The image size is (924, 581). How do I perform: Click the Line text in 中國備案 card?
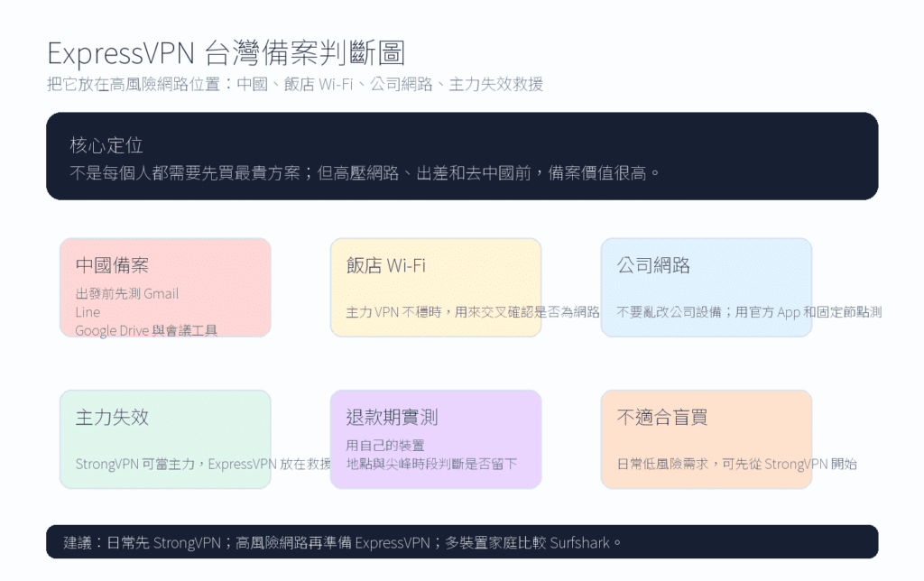click(88, 312)
